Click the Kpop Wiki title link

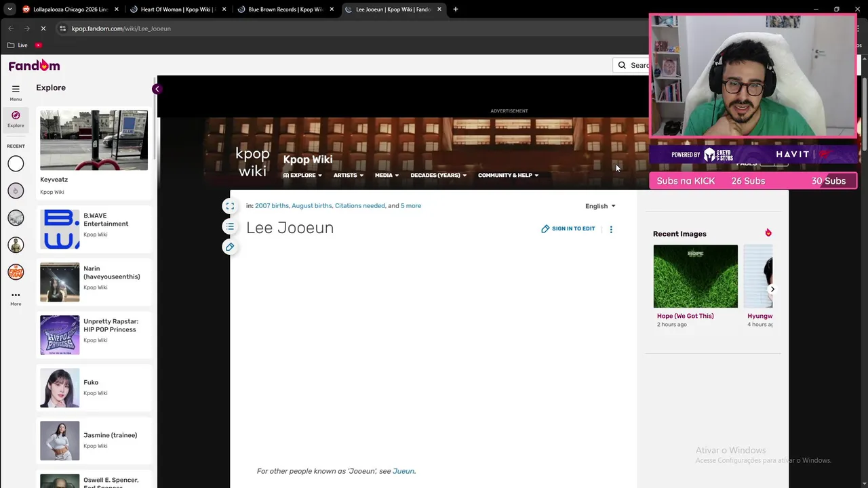pyautogui.click(x=308, y=159)
